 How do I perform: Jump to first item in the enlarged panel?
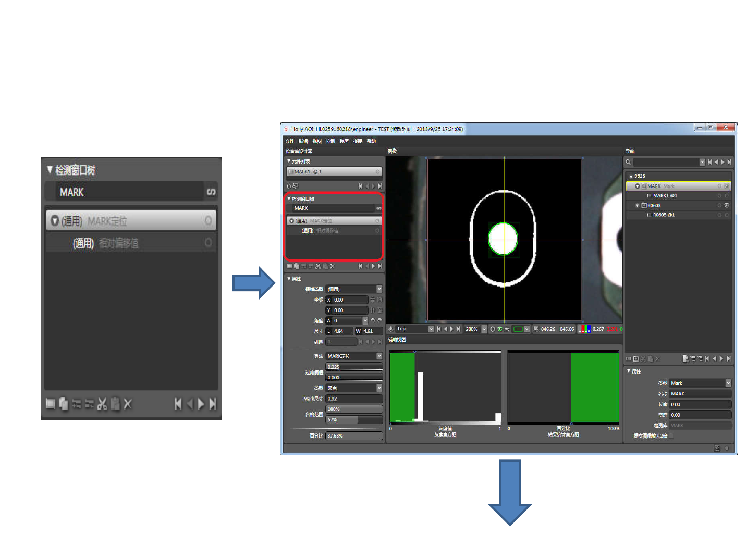click(178, 404)
